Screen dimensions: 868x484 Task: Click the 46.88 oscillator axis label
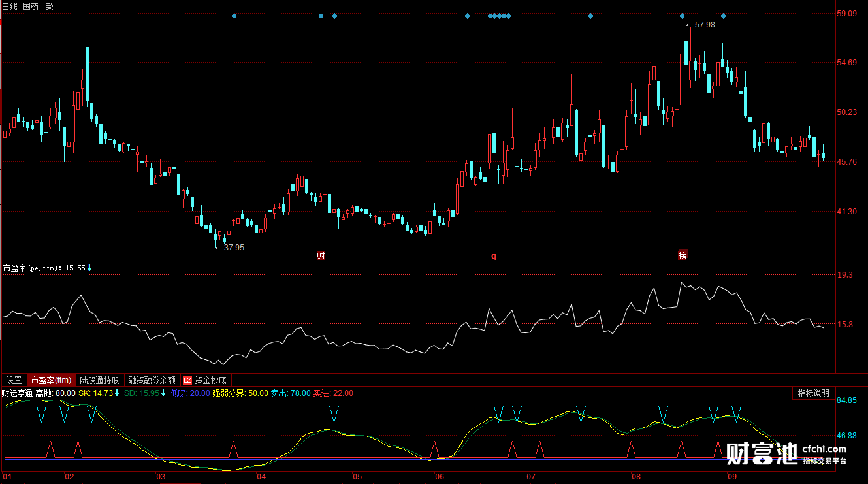tap(847, 435)
